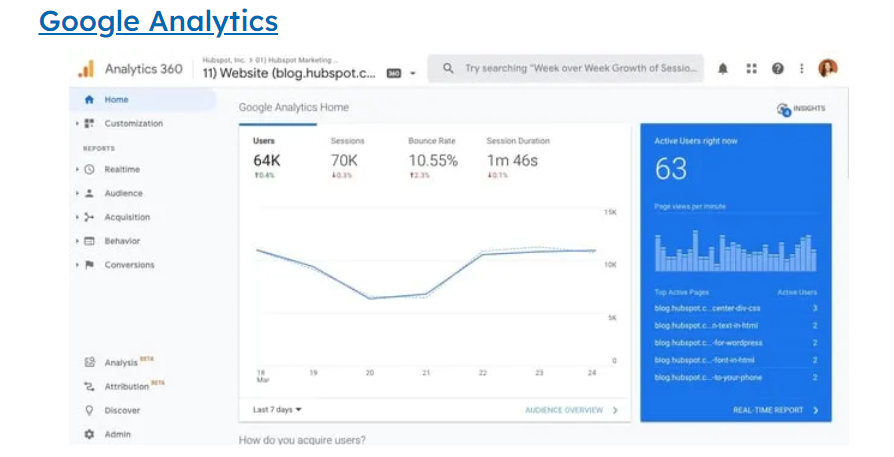Select the Sessions metric tab
Screen dimensions: 894x457
pos(347,159)
